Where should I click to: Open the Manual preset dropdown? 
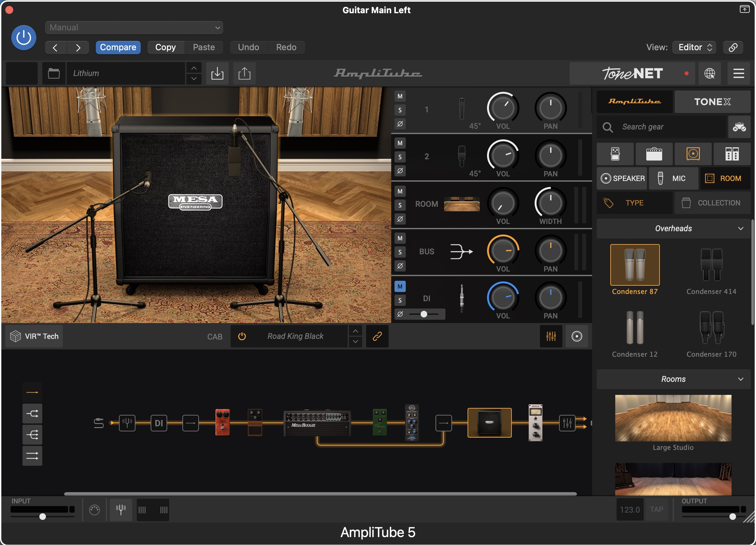[x=134, y=28]
